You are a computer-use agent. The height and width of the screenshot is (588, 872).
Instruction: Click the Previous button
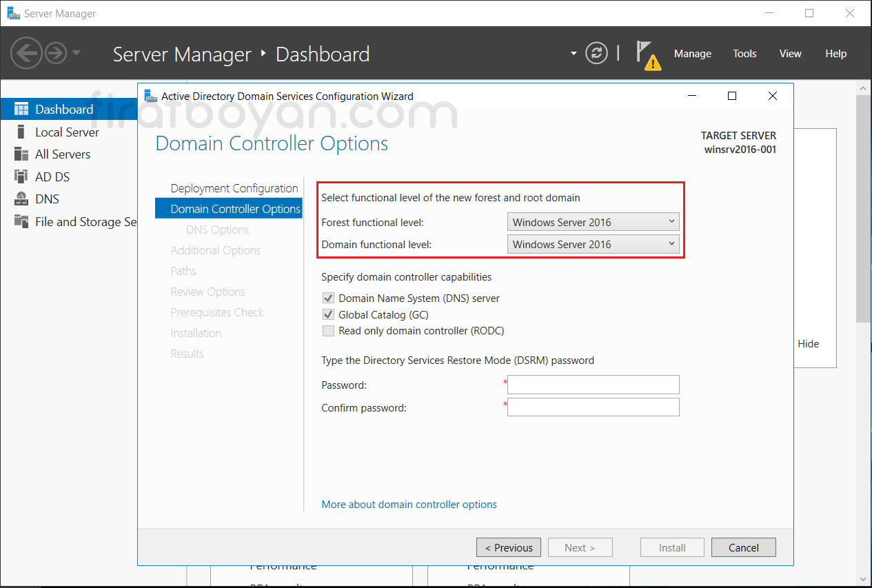pyautogui.click(x=509, y=547)
